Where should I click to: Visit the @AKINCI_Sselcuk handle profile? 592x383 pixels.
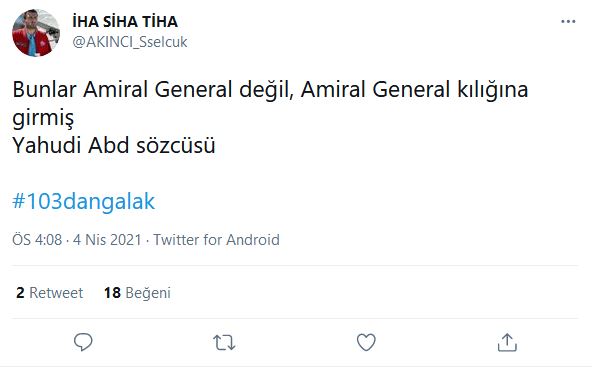click(130, 42)
